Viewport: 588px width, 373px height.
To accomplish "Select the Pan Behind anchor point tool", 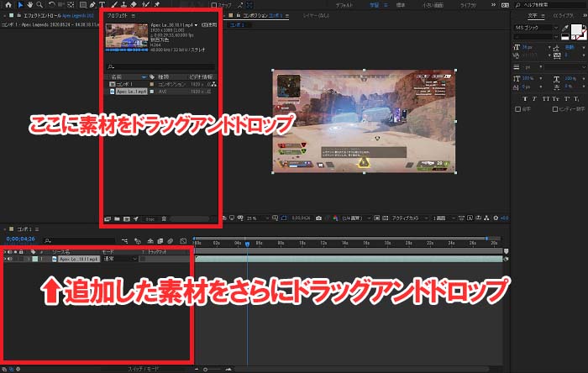I will click(x=71, y=5).
